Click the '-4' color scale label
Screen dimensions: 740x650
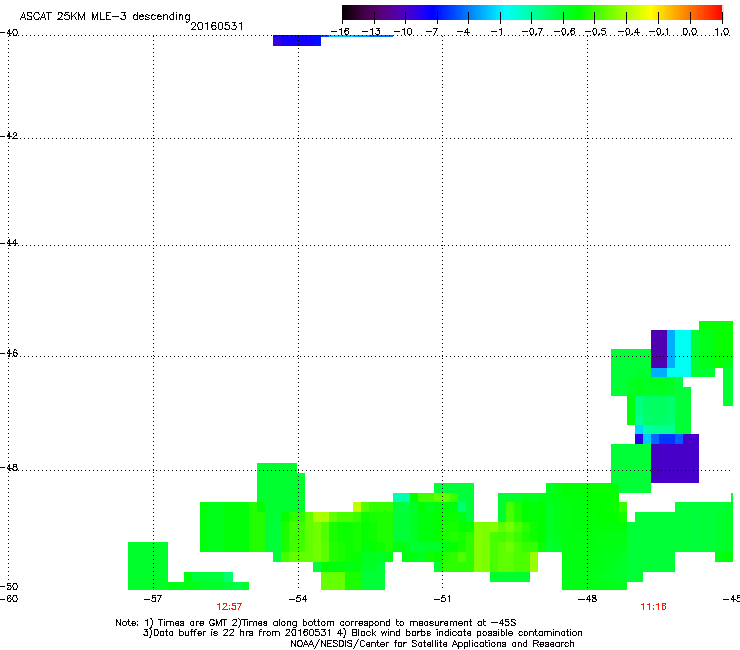click(x=463, y=32)
